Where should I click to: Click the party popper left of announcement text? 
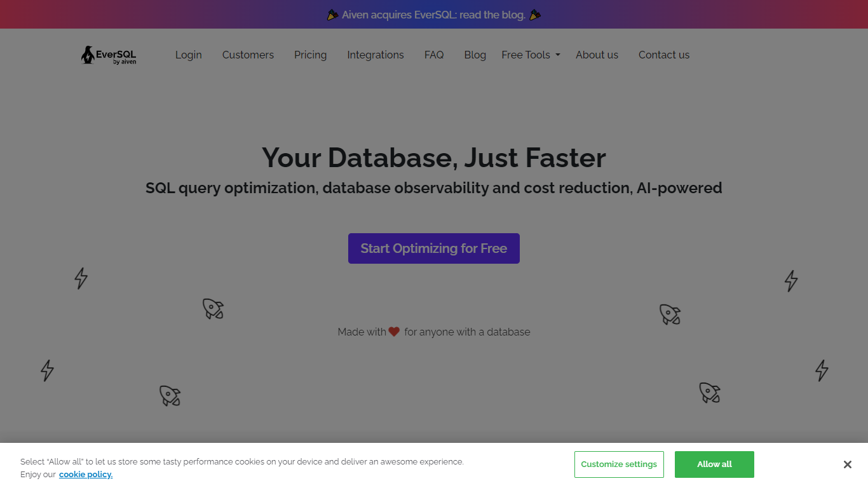pos(332,15)
